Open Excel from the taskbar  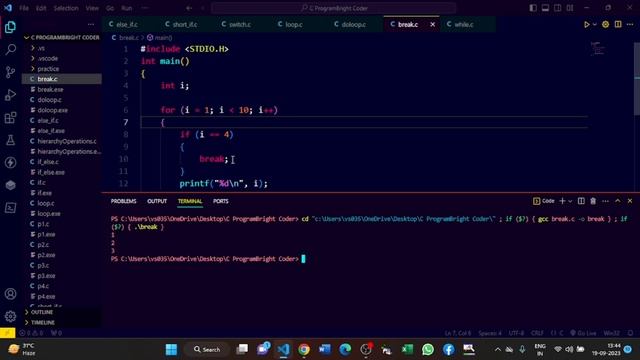[x=407, y=349]
